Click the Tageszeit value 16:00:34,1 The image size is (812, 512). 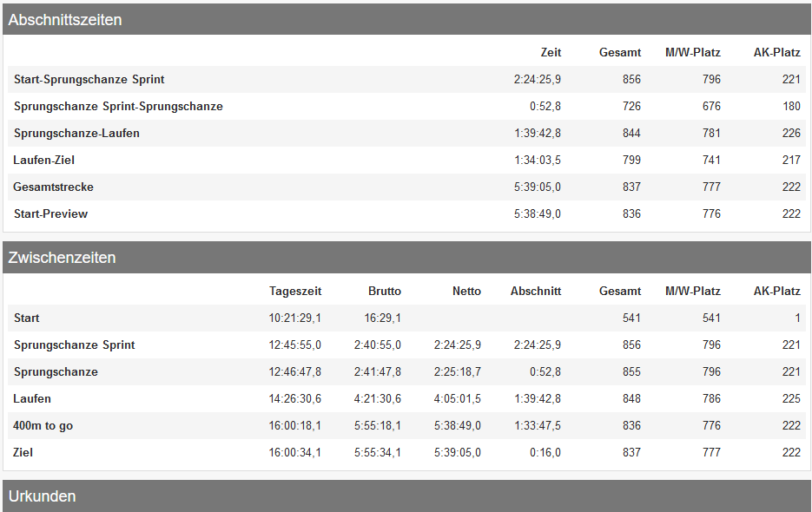(294, 453)
